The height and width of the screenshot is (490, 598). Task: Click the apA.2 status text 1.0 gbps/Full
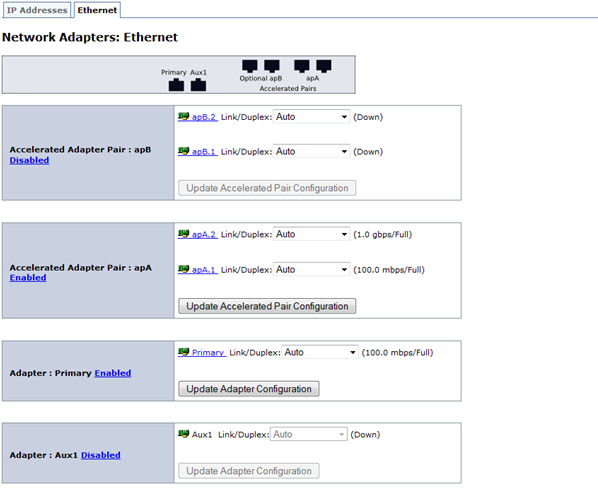(383, 235)
